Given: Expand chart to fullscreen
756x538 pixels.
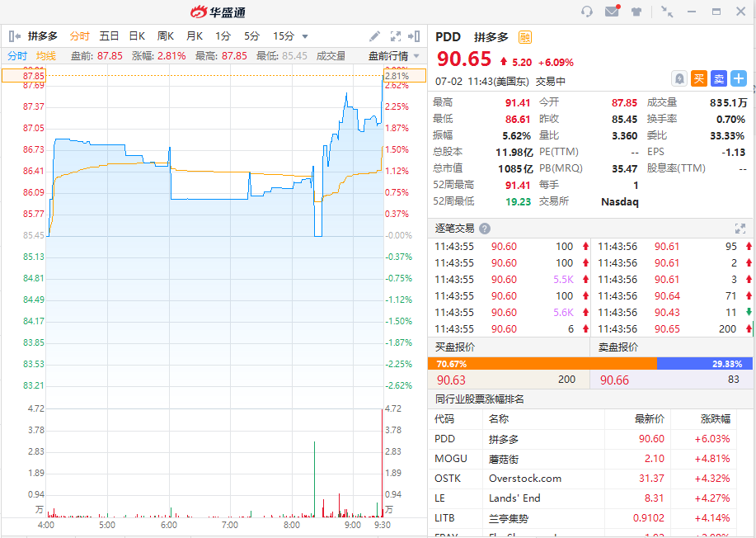Looking at the screenshot, I should (396, 36).
